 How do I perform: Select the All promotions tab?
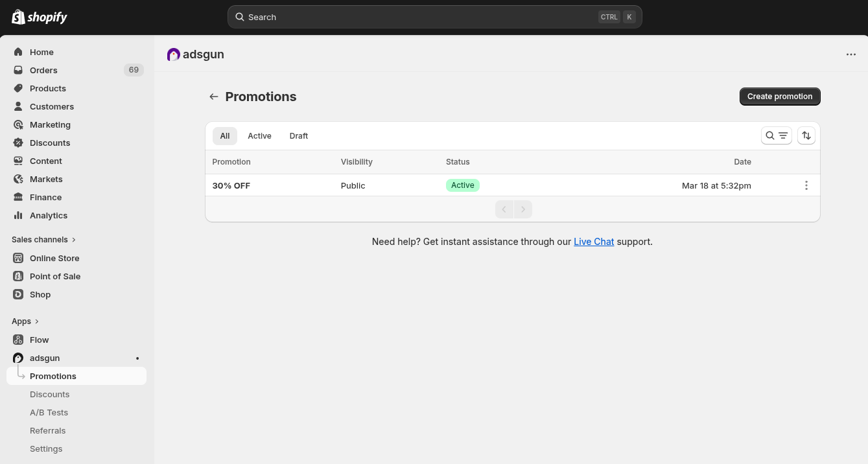click(x=224, y=135)
